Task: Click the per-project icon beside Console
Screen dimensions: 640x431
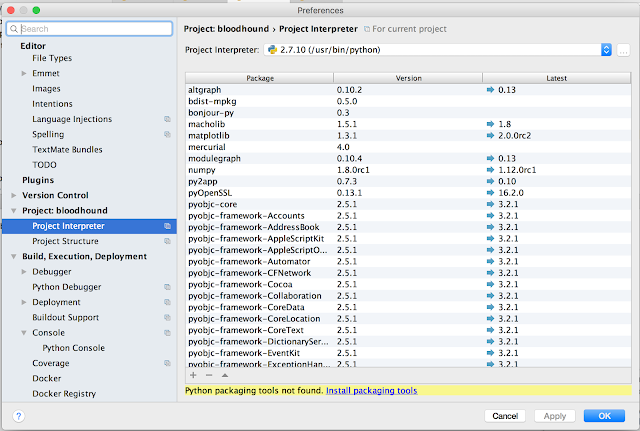Action: (167, 333)
